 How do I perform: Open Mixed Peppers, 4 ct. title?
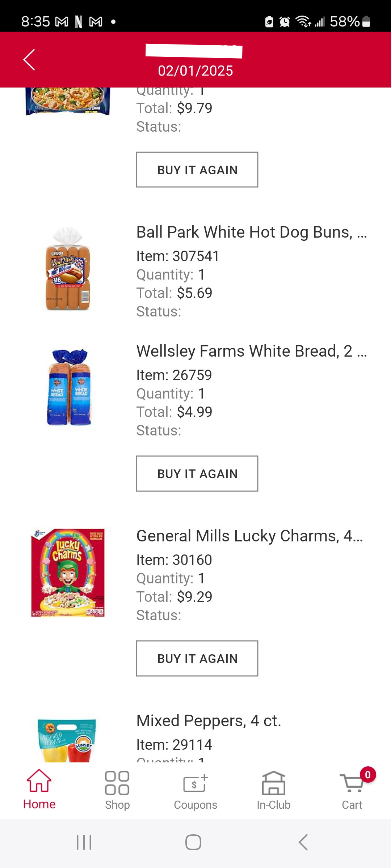tap(209, 721)
